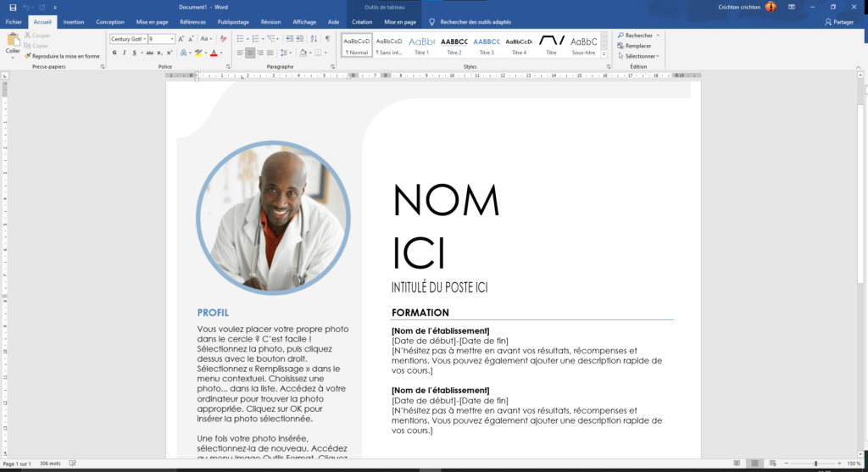Click the NOM ICI name heading text
The height and width of the screenshot is (472, 868).
click(x=446, y=225)
